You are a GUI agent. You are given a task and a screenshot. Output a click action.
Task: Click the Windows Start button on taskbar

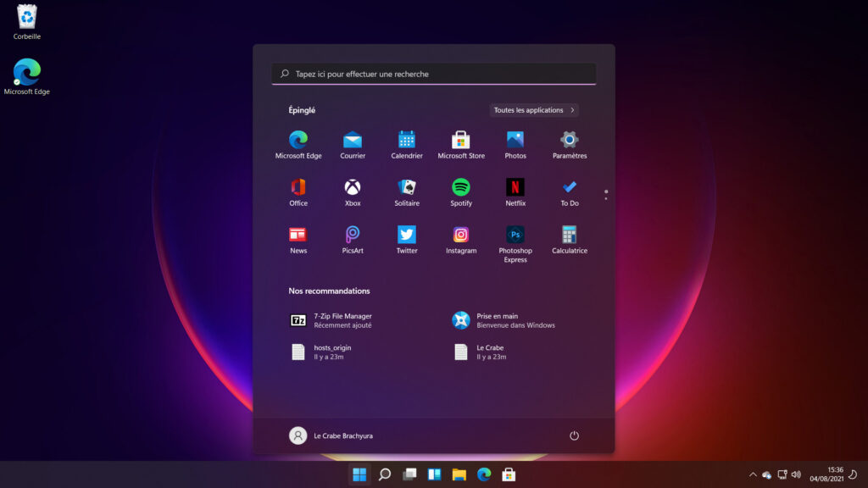click(x=359, y=474)
